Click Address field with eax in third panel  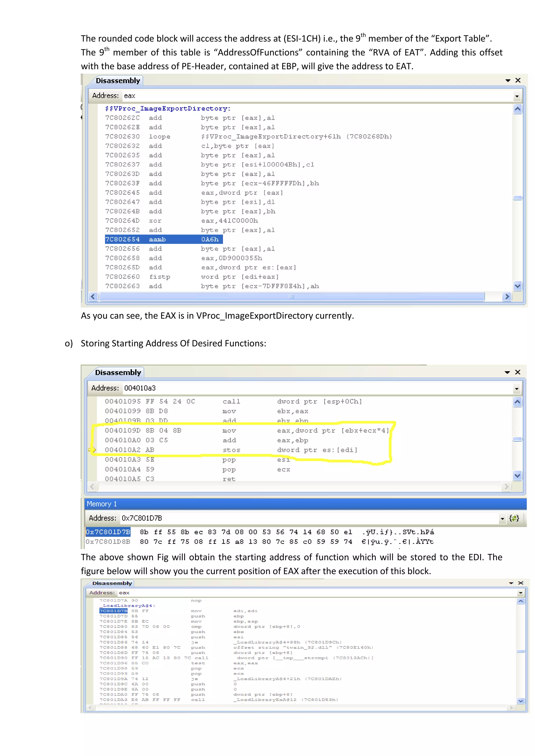[317, 593]
